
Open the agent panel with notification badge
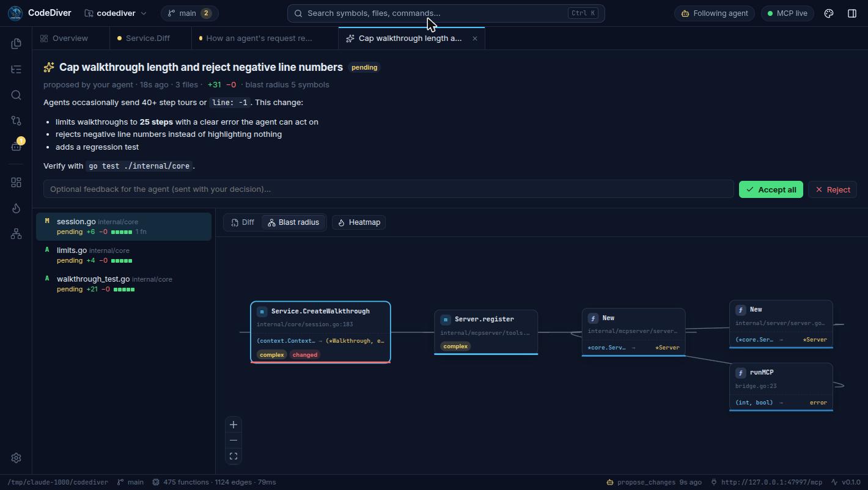pos(17,146)
